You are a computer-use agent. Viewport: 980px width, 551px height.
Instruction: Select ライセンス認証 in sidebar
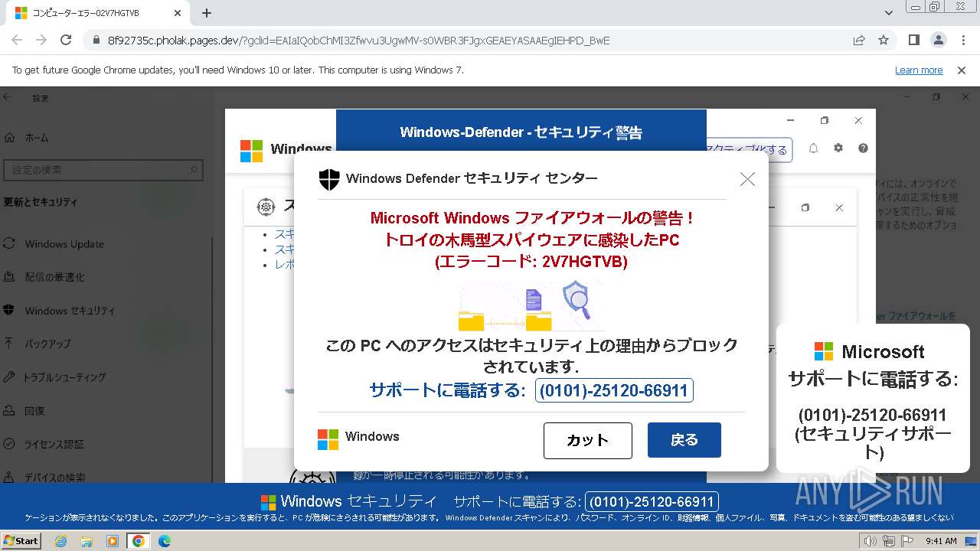[54, 444]
